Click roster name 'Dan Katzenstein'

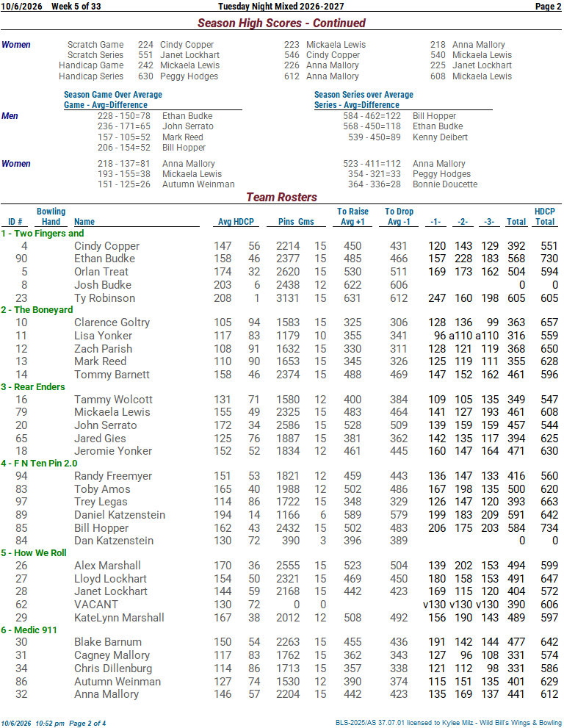[x=114, y=541]
